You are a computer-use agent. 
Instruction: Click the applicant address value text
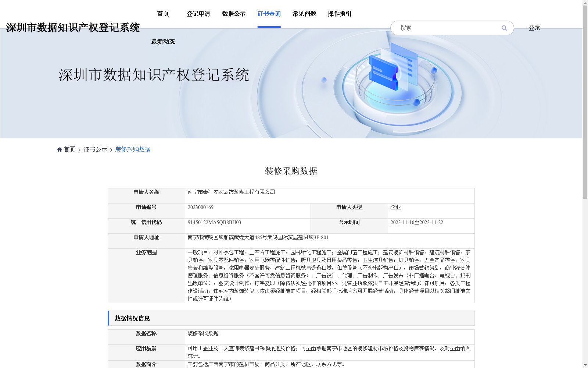[x=258, y=237]
